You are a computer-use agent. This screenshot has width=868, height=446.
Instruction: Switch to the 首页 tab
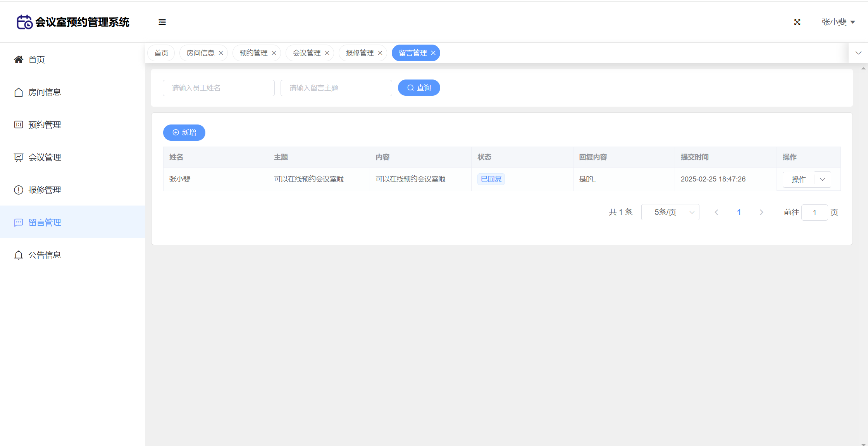(x=161, y=53)
